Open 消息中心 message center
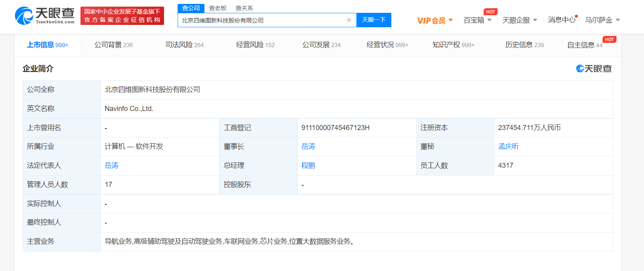This screenshot has width=644, height=271. coord(562,20)
